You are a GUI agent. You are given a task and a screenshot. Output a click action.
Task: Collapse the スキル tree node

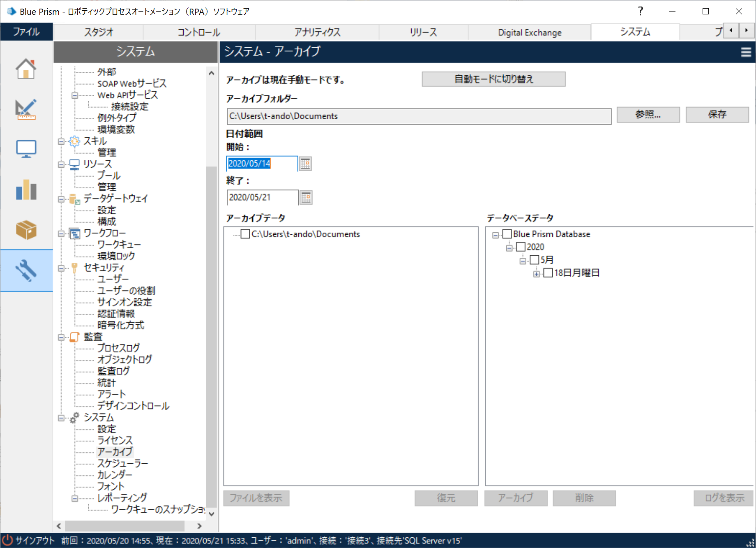[x=61, y=141]
